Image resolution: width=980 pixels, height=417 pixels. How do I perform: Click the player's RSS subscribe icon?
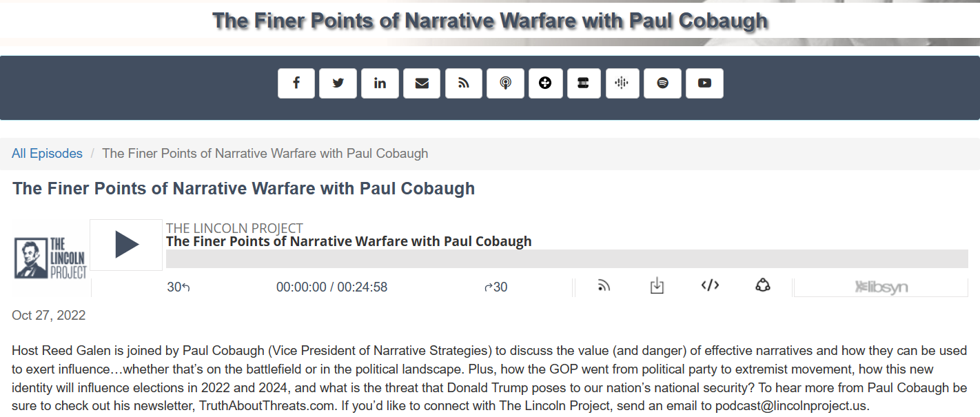[604, 285]
